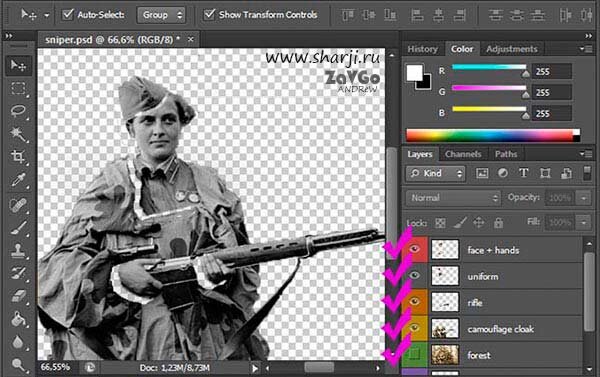Click the text layer filter icon
Viewport: 600px width, 377px height.
point(523,173)
